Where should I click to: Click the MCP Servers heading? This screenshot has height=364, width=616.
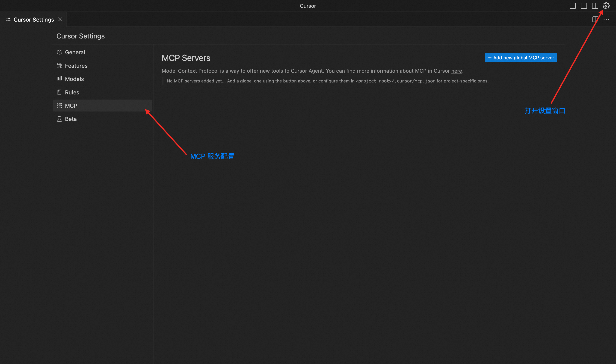pos(186,58)
